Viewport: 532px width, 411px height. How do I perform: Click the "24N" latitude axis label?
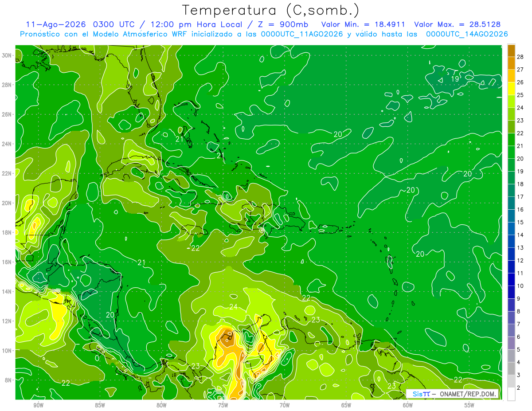[7, 144]
